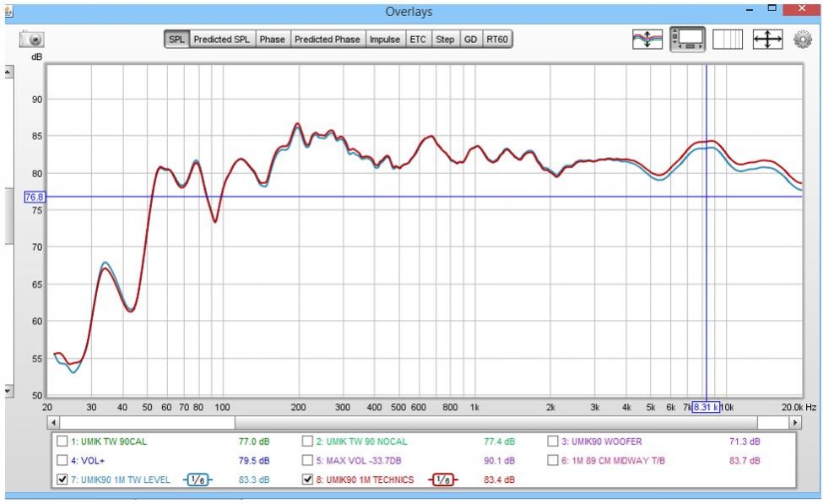
Task: Enable trace 6 1M 89 CM MIDWAY checkbox
Action: pyautogui.click(x=553, y=460)
